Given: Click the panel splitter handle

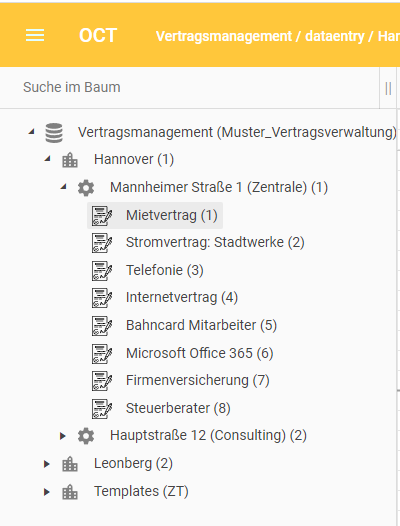Looking at the screenshot, I should pos(388,89).
